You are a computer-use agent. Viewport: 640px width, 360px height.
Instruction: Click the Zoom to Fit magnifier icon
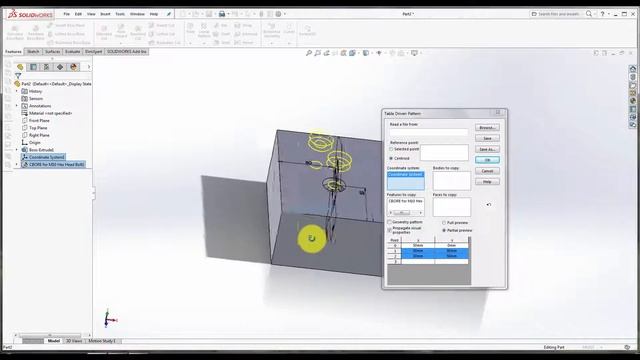309,53
